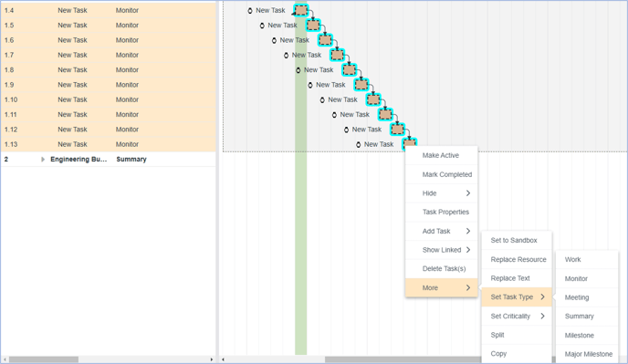Choose Replace Text option
The width and height of the screenshot is (628, 364).
(517, 278)
